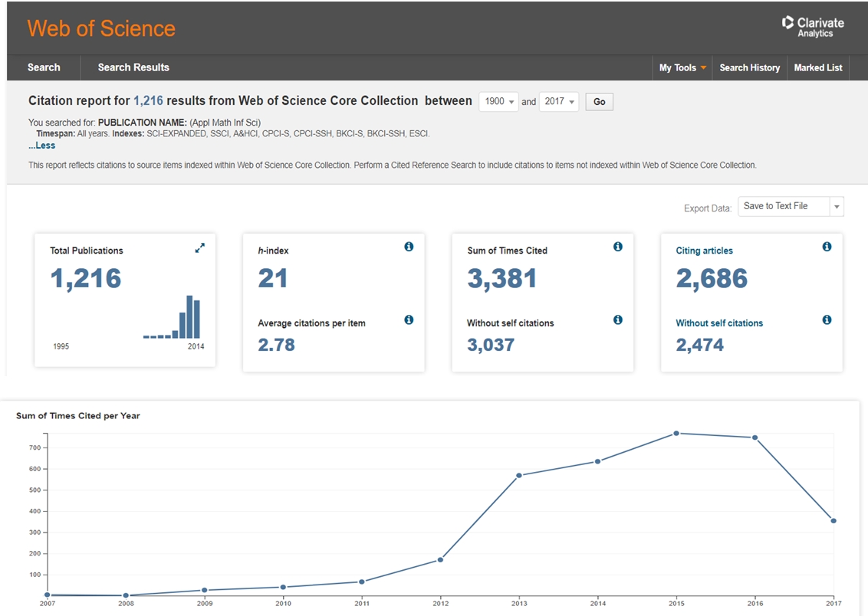Viewport: 868px width, 616px height.
Task: Click info icon beside Citing articles
Action: [827, 247]
